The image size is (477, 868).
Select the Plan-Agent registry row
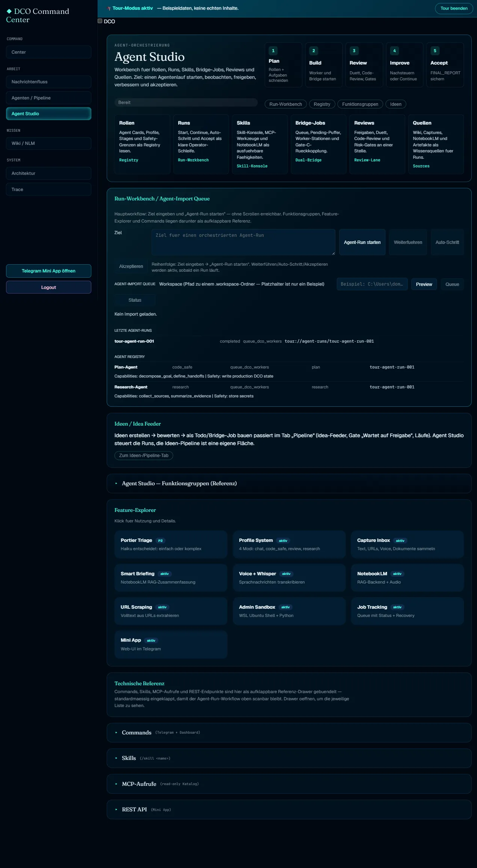point(289,372)
